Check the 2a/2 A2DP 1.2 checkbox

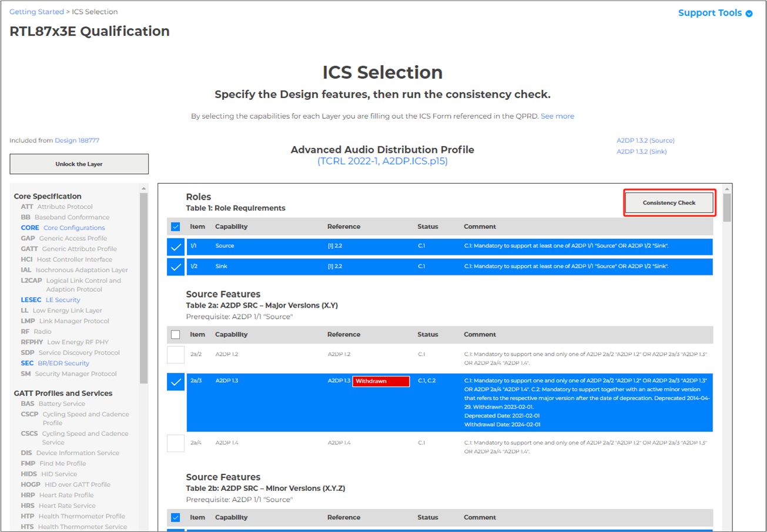(176, 355)
